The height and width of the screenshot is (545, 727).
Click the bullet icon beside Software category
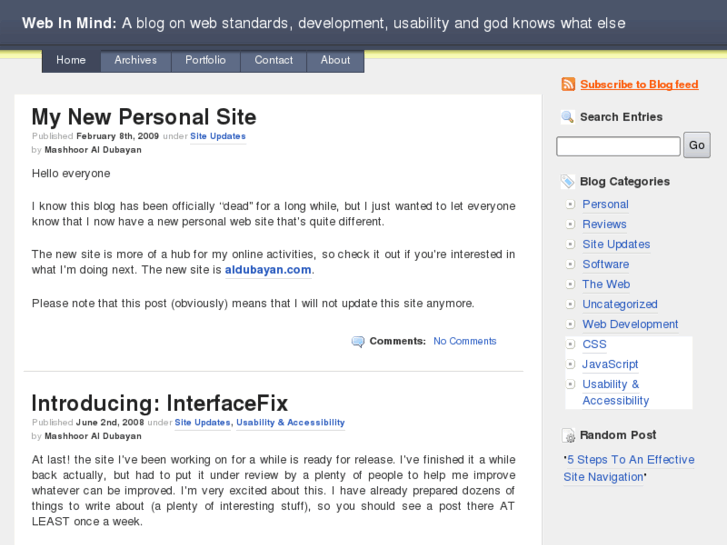click(x=570, y=265)
